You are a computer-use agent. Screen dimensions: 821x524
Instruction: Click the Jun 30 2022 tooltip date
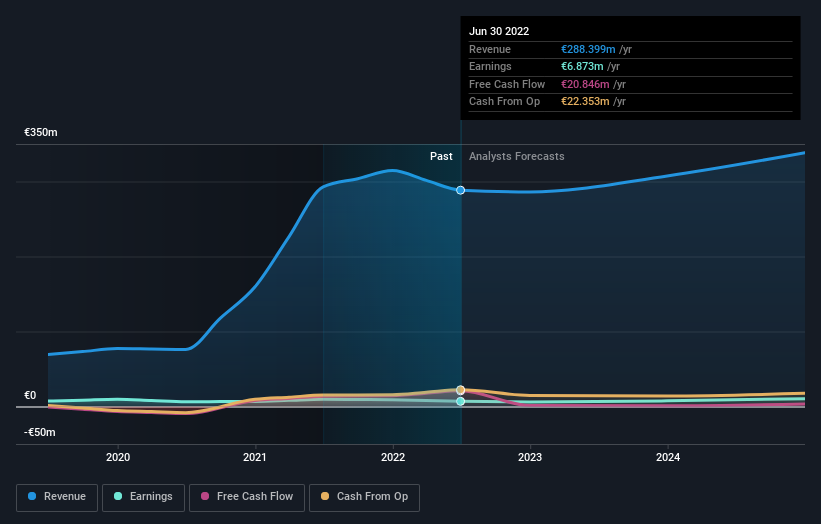coord(499,31)
